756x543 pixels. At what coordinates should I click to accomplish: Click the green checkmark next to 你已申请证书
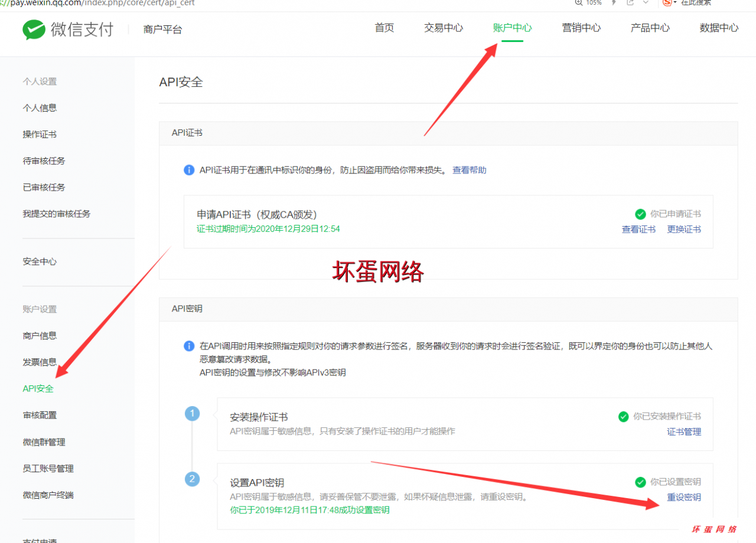640,214
